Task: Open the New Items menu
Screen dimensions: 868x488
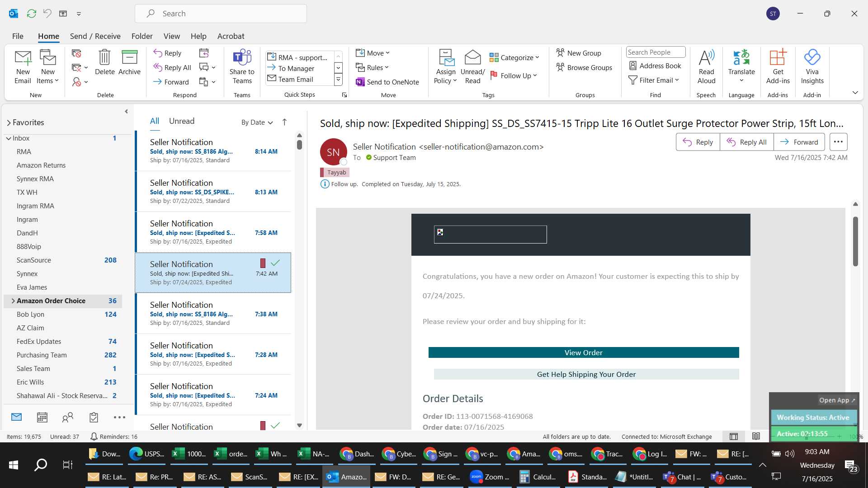Action: [x=47, y=67]
